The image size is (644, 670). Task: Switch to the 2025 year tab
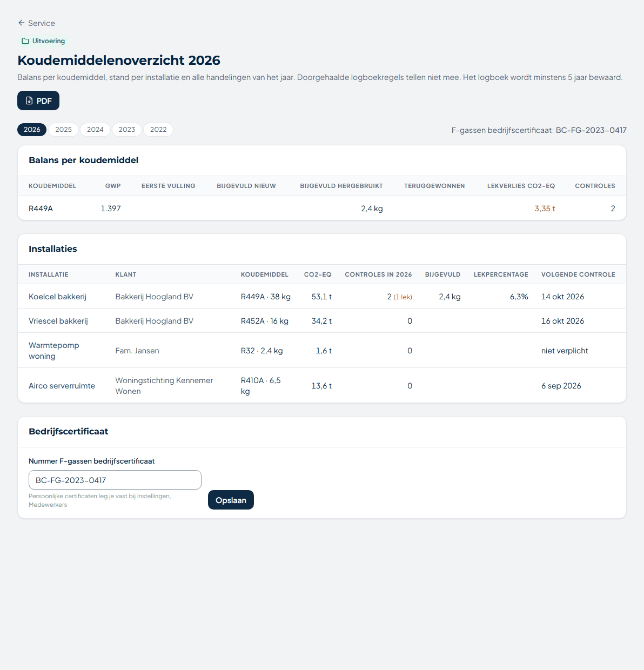tap(64, 130)
